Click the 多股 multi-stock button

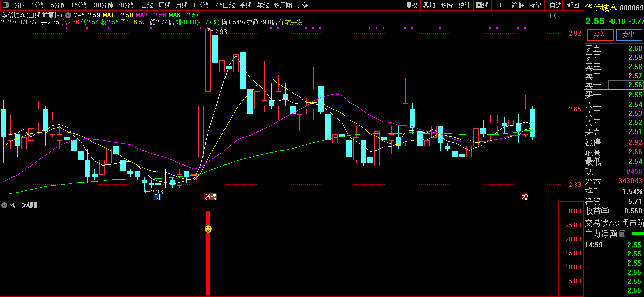tap(446, 5)
